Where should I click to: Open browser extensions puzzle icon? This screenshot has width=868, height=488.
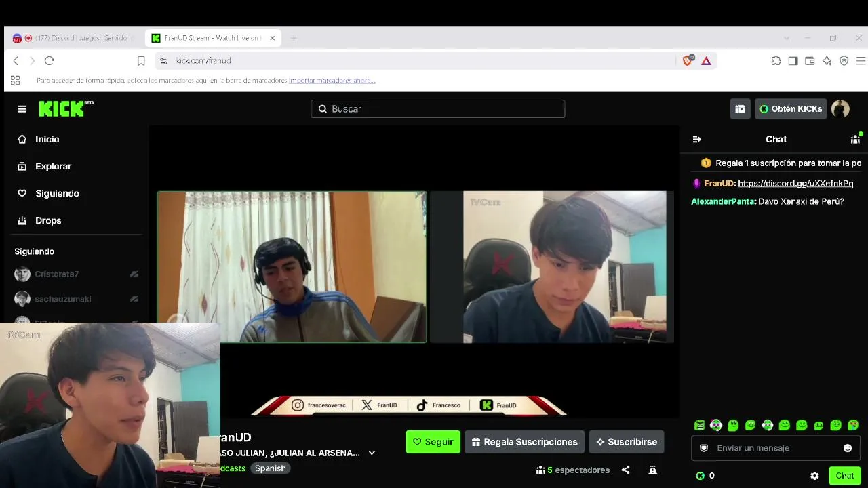click(x=776, y=61)
